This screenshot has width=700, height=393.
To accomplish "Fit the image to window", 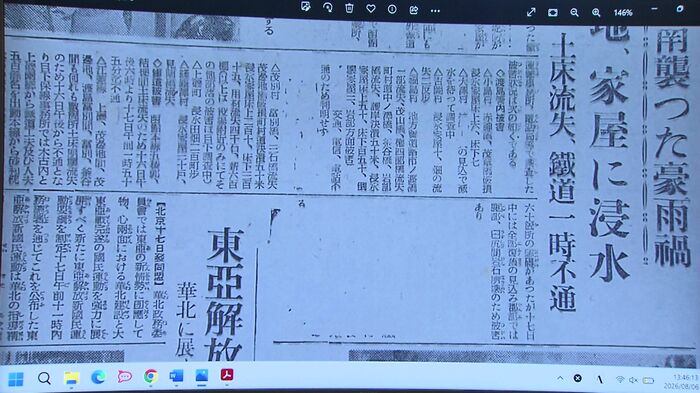I will 553,13.
